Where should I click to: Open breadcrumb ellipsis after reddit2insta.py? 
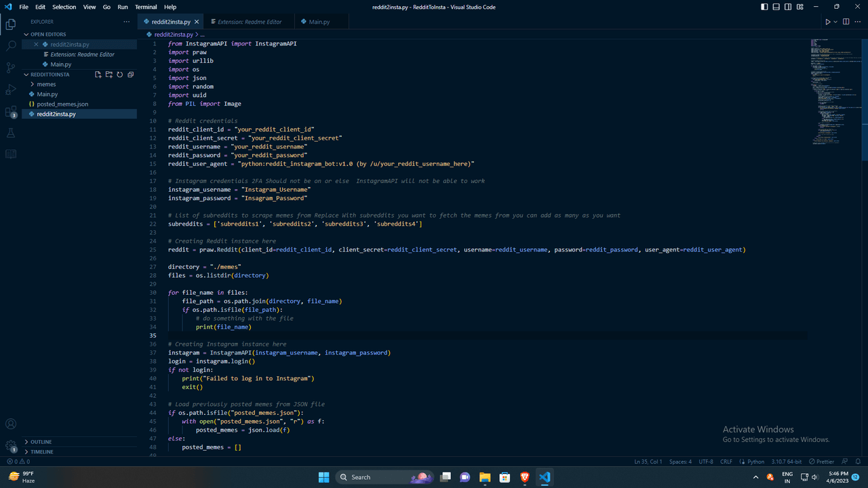click(202, 34)
